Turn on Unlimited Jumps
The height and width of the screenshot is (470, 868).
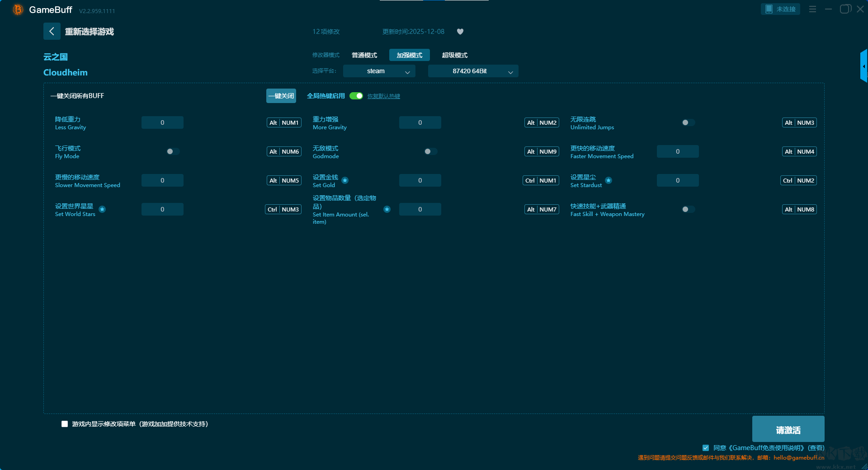tap(688, 122)
